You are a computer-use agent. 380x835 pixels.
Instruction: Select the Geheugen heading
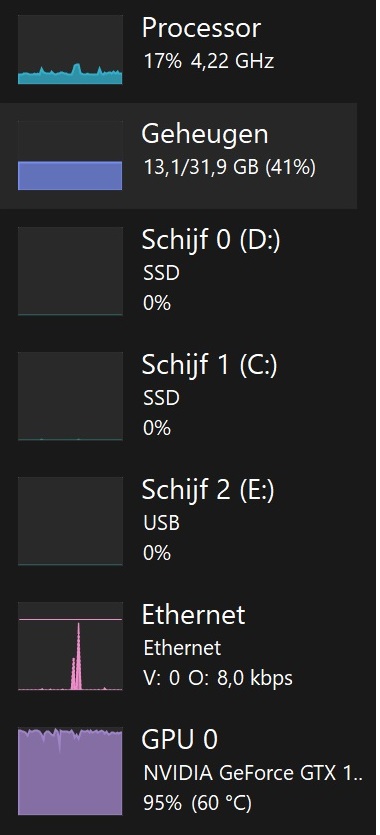(x=204, y=134)
